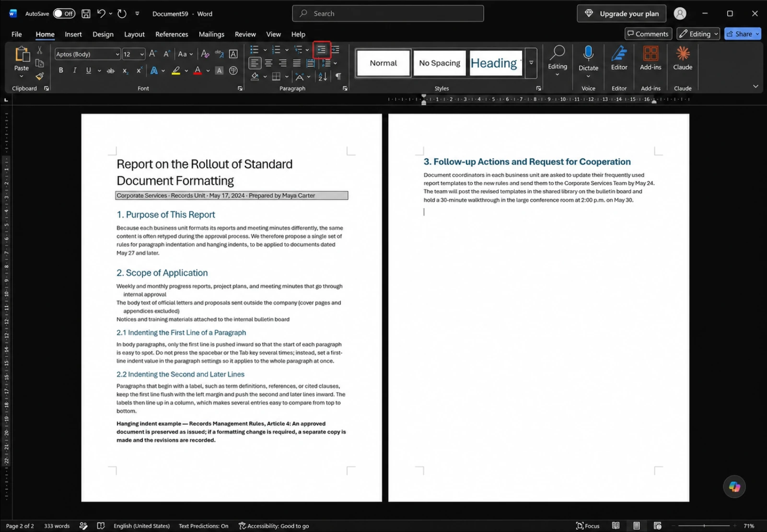Switch to Read Mode view in the status bar

(x=616, y=526)
